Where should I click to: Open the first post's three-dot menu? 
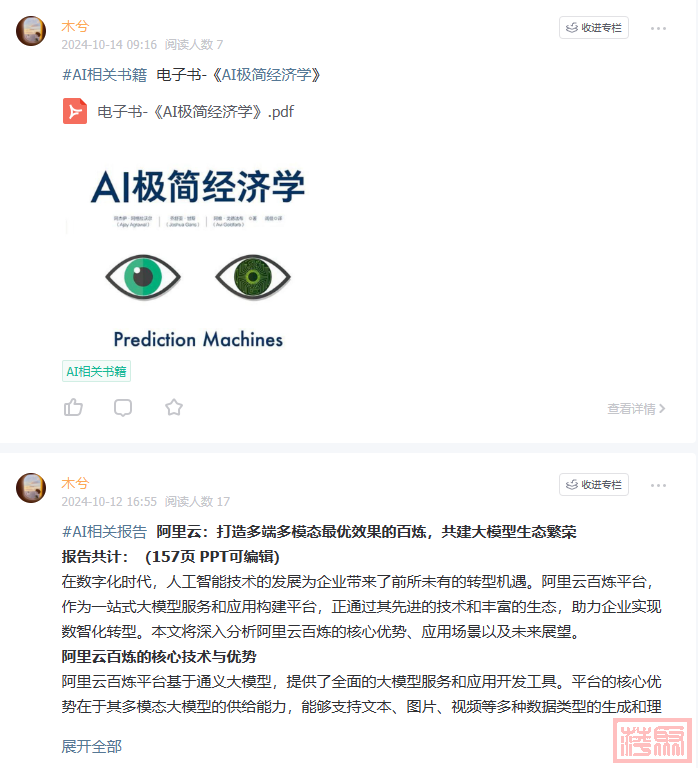click(x=658, y=28)
